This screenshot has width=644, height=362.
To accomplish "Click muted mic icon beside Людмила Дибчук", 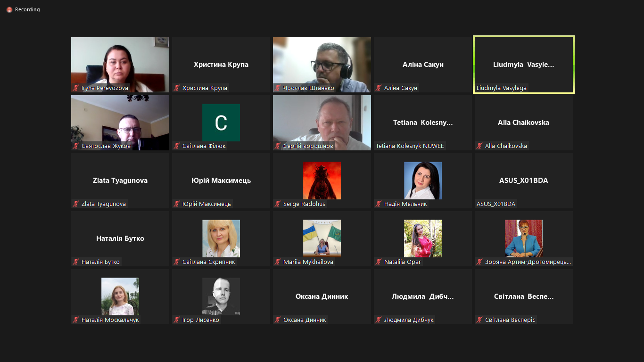I will click(379, 320).
